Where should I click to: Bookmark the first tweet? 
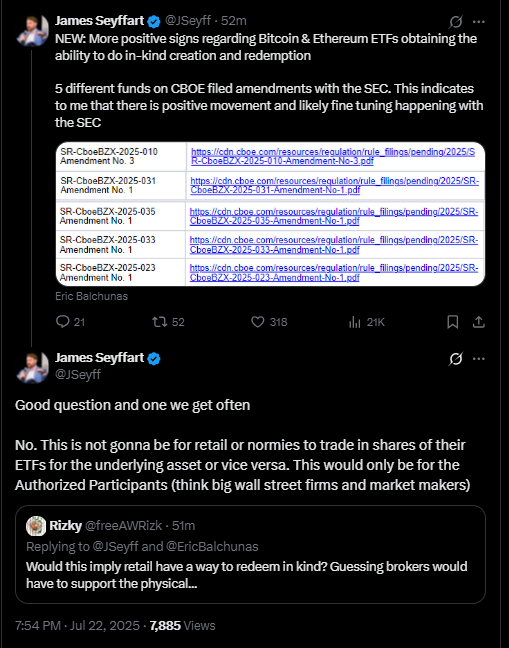click(x=453, y=322)
